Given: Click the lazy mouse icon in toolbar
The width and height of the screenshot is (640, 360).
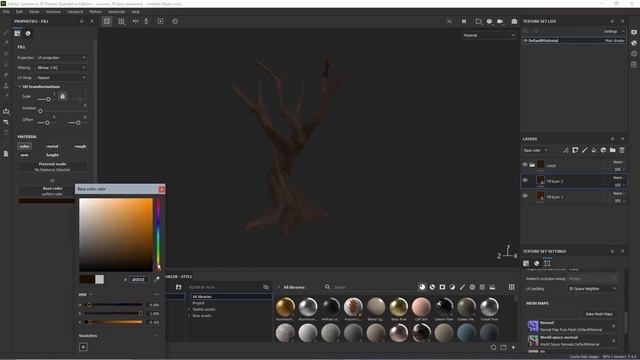Looking at the screenshot, I should tap(146, 21).
